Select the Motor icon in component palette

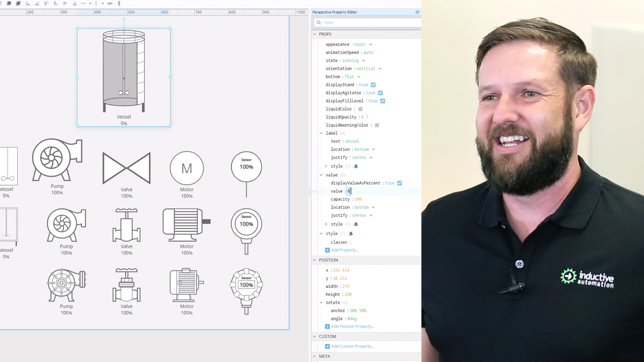coord(186,168)
